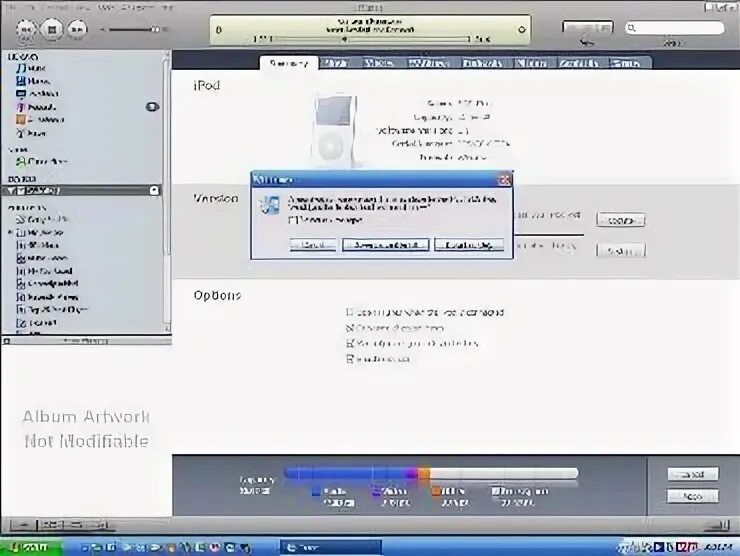
Task: Adjust the volume slider knob
Action: click(154, 29)
